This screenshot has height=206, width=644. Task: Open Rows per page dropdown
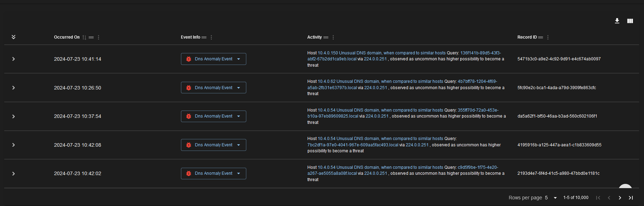[x=551, y=198]
